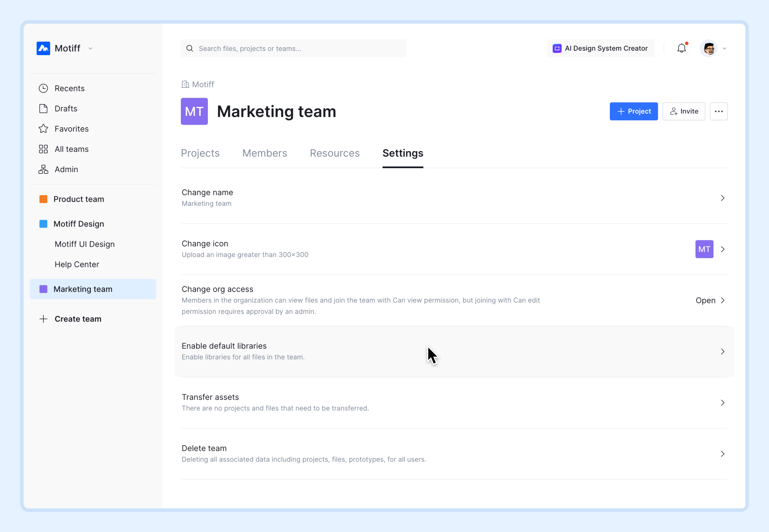This screenshot has height=532, width=769.
Task: Click the All teams grid icon
Action: [x=43, y=149]
